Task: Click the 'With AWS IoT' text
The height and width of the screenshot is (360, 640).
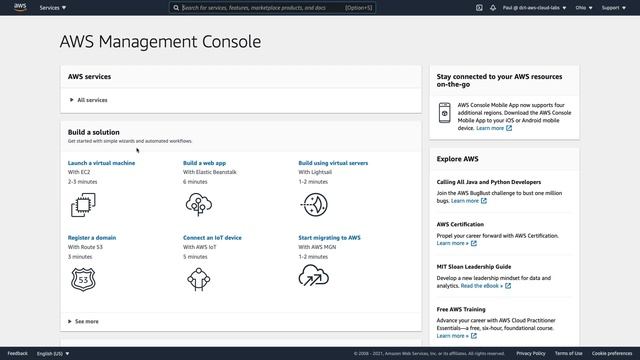Action: coord(200,247)
